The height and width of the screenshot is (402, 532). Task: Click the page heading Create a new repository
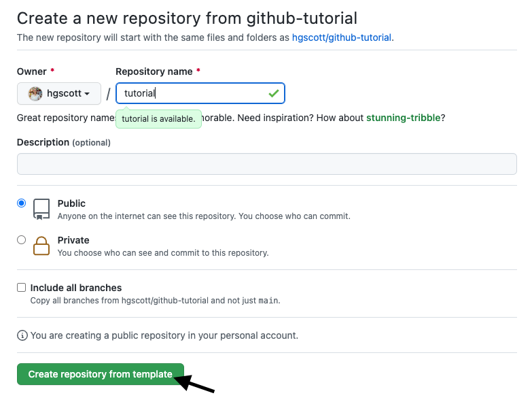click(x=187, y=18)
